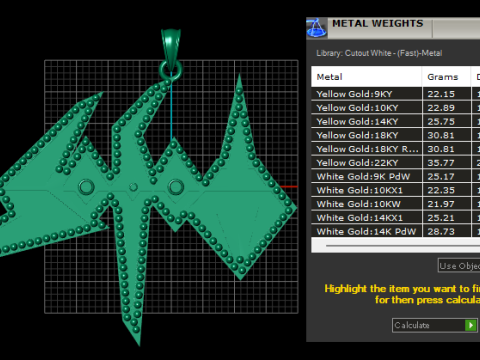
Task: Click the METAL WEIGHTS panel title
Action: (x=378, y=23)
